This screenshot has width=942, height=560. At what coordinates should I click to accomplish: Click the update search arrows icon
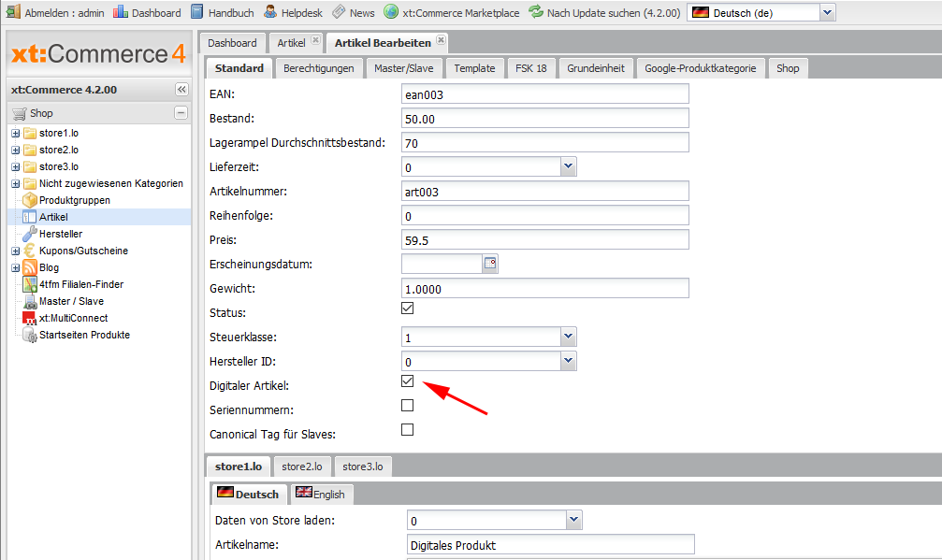point(536,12)
